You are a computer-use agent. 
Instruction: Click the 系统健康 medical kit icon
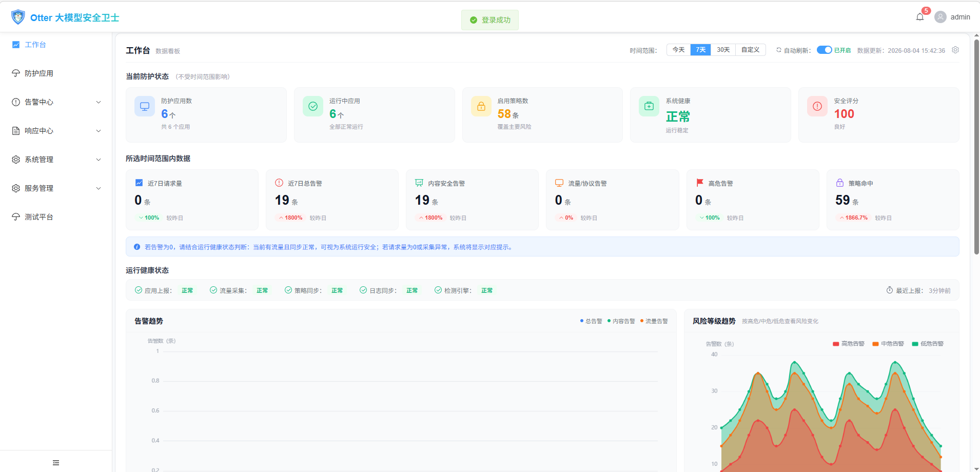(649, 106)
